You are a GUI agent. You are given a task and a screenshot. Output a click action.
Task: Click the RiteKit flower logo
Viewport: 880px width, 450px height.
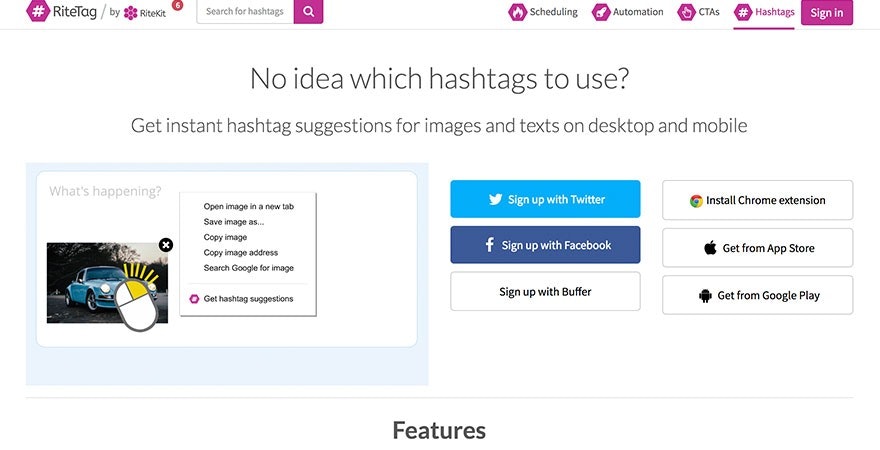click(x=131, y=13)
